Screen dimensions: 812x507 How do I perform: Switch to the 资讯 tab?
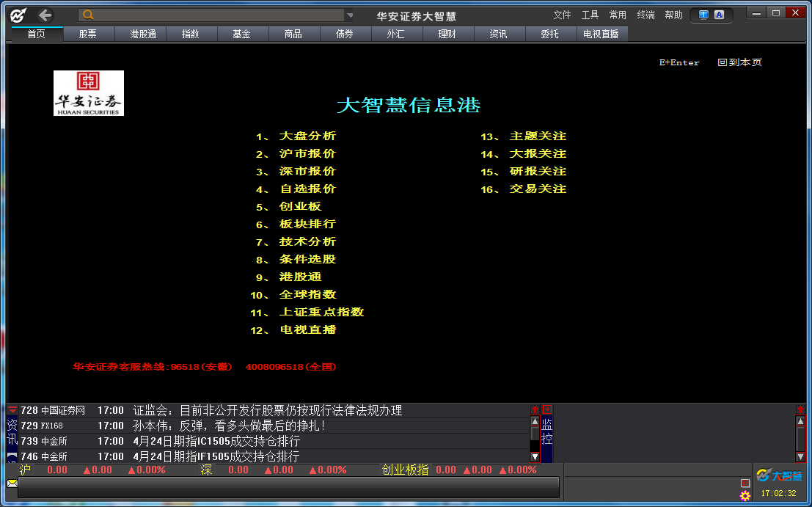(498, 34)
